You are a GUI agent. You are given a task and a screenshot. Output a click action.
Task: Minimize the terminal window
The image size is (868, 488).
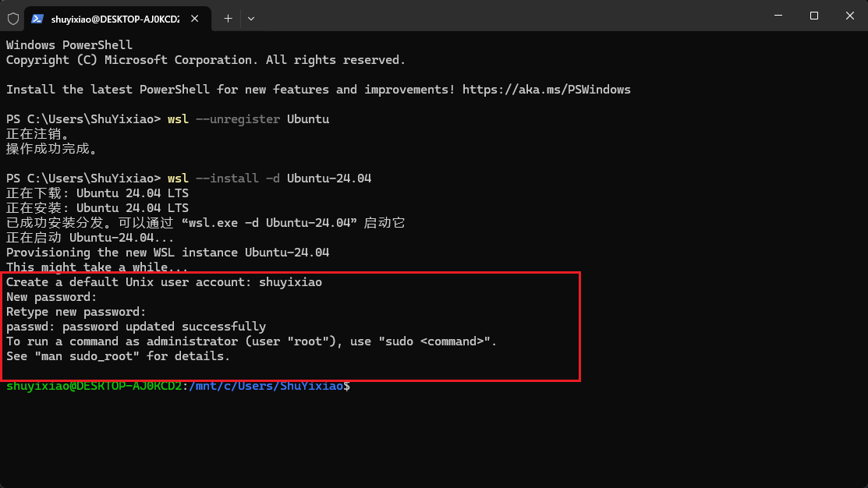pos(778,16)
